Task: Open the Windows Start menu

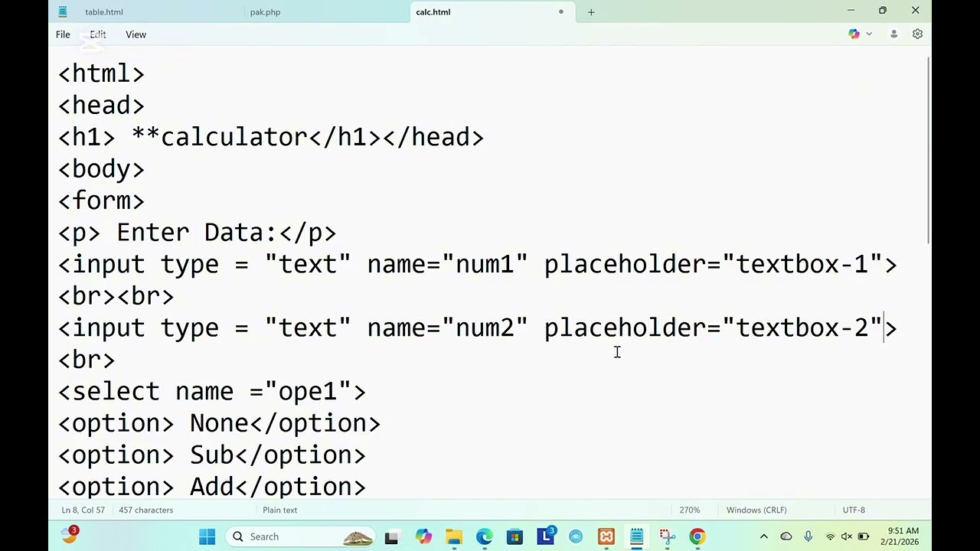Action: [207, 537]
